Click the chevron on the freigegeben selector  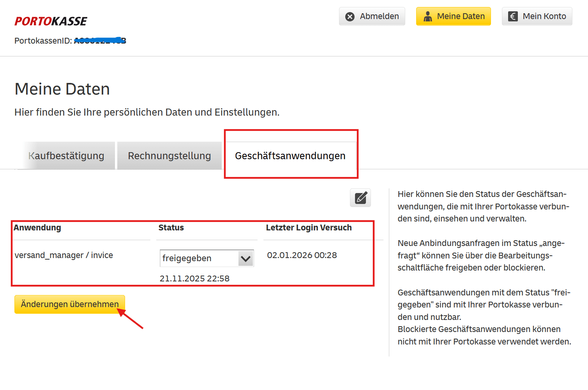click(x=245, y=258)
